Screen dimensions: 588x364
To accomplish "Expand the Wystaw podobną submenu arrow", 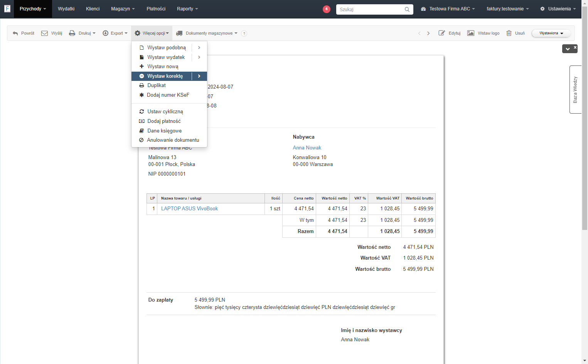I will [x=199, y=47].
